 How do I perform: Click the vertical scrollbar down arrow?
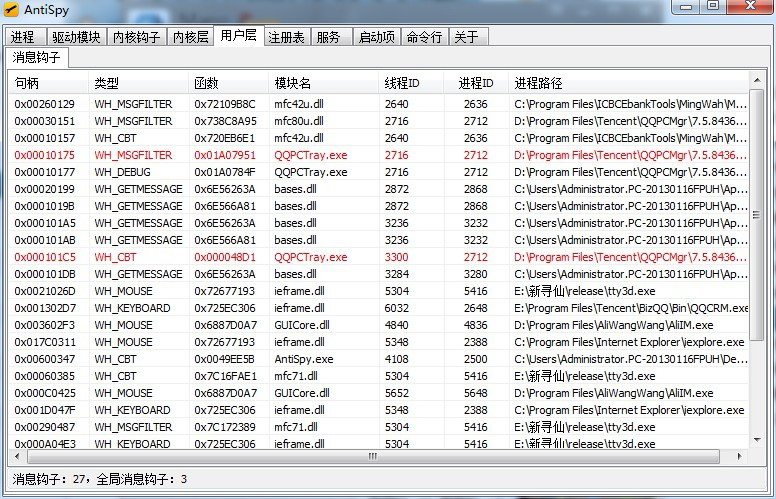tap(756, 440)
